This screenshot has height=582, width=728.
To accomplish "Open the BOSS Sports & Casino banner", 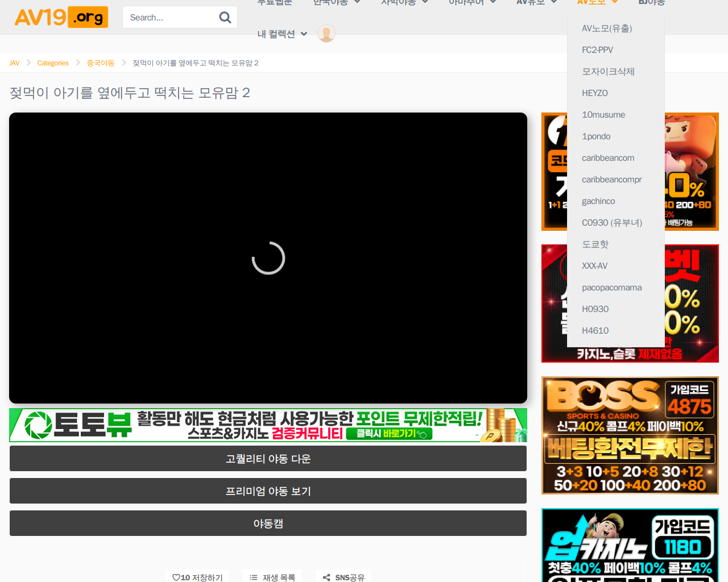I will [630, 435].
